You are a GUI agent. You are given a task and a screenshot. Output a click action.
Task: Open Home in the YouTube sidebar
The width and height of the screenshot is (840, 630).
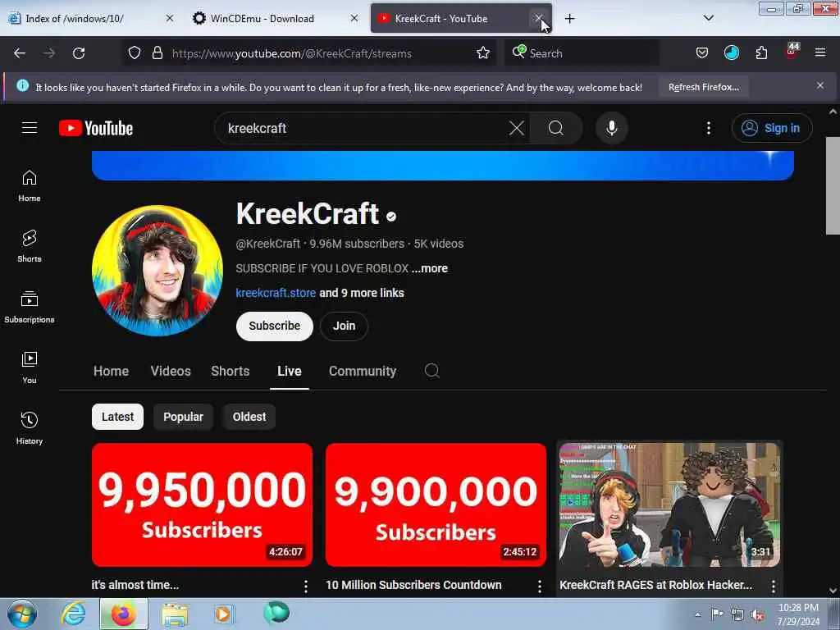[x=30, y=186]
